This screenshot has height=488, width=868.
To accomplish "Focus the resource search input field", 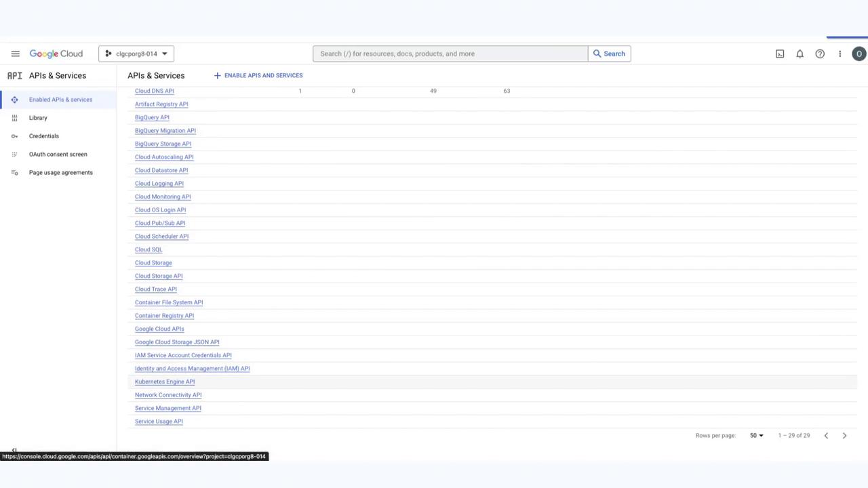I will tap(450, 54).
